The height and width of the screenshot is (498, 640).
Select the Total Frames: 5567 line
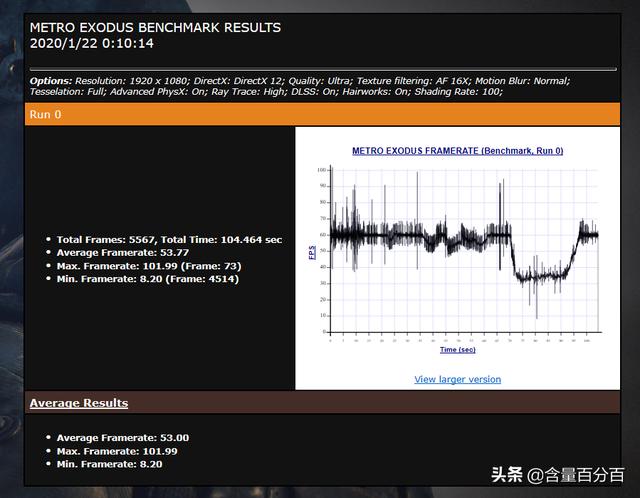tap(169, 240)
